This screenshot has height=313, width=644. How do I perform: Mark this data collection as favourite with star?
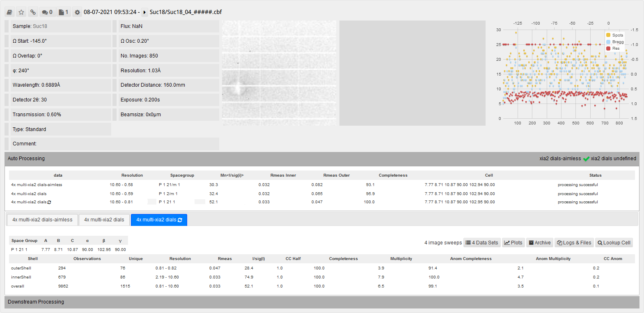(x=21, y=12)
